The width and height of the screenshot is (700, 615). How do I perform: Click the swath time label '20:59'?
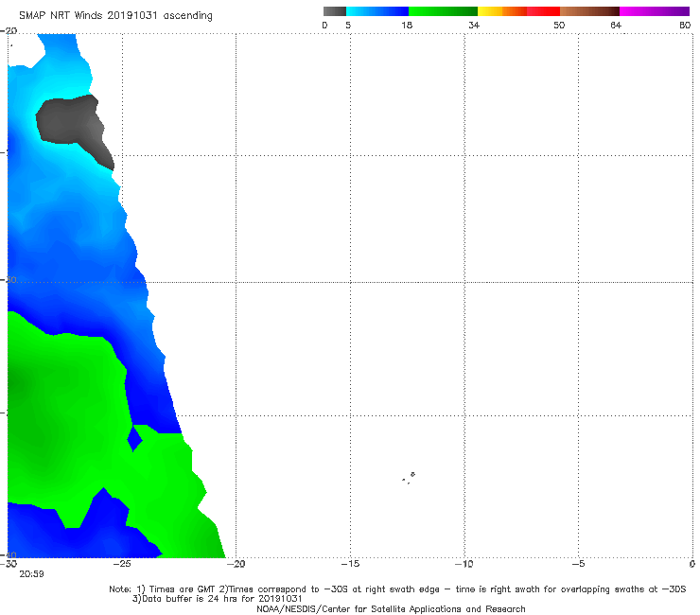tap(31, 574)
